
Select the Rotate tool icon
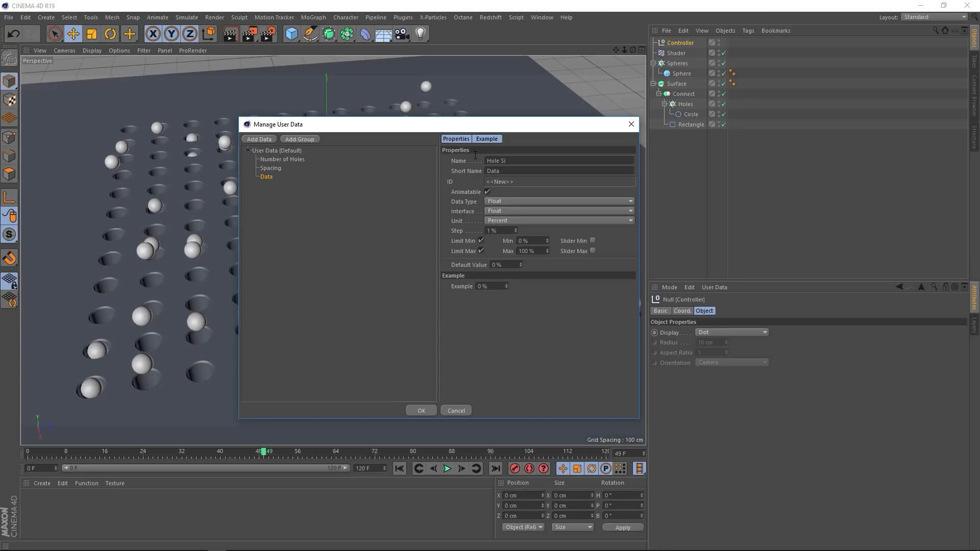coord(110,34)
